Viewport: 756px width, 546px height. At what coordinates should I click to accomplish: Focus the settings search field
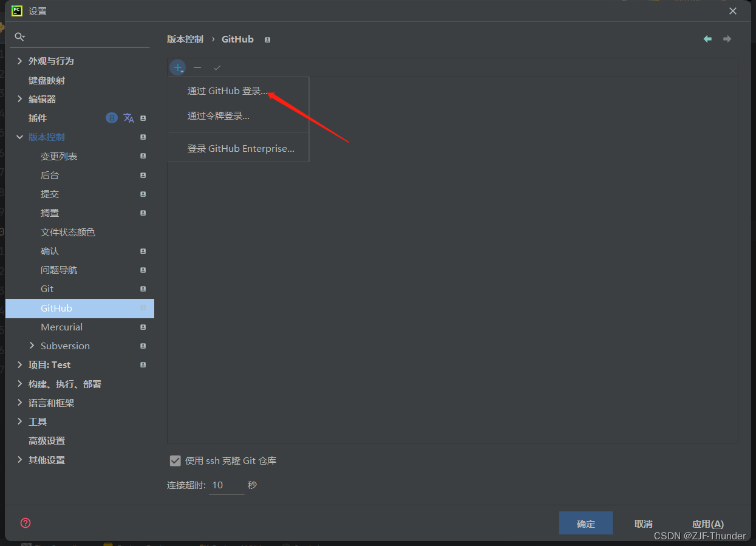pyautogui.click(x=81, y=37)
